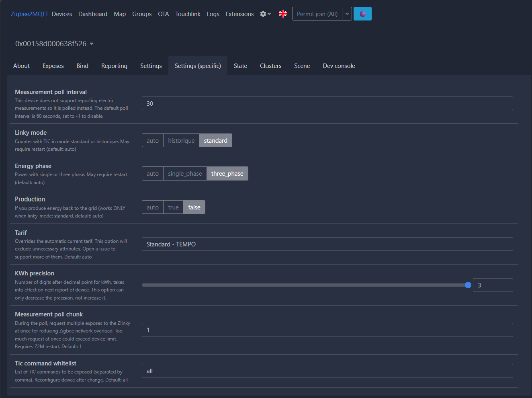
Task: Select auto for Linky mode
Action: 153,141
